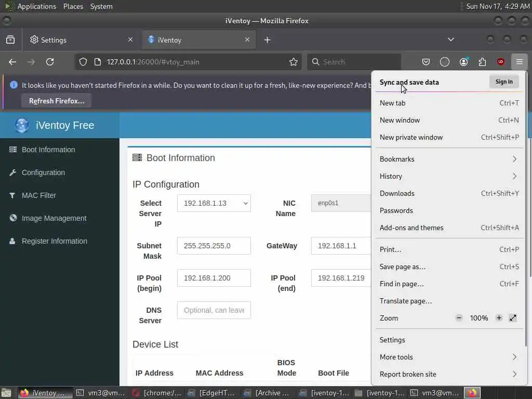Click the shield tracking protection icon
The width and height of the screenshot is (532, 399).
(83, 62)
